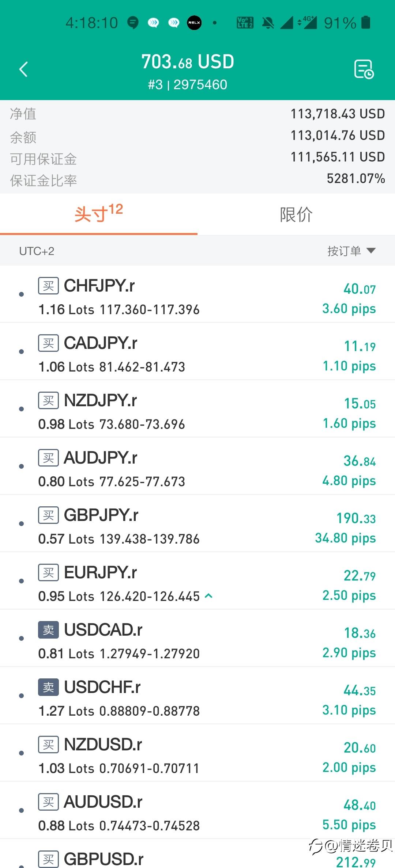Tap the muted bell status icon

268,23
